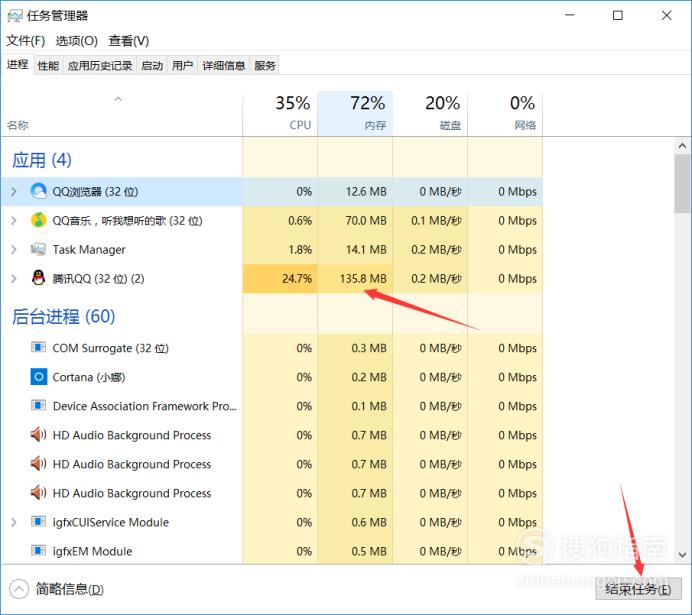
Task: Click the 12.6 MB memory cell
Action: point(355,191)
